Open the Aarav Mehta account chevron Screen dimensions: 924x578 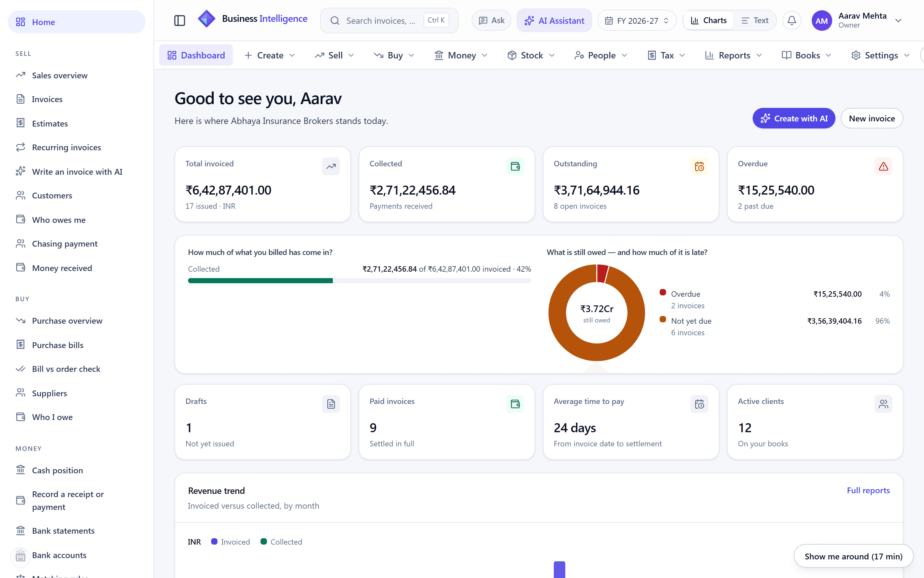[898, 21]
